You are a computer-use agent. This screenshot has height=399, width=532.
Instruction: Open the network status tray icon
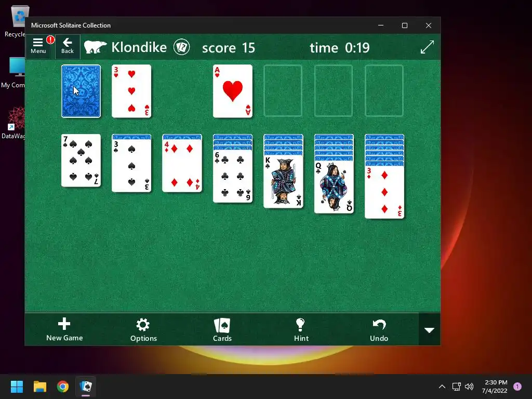tap(456, 387)
